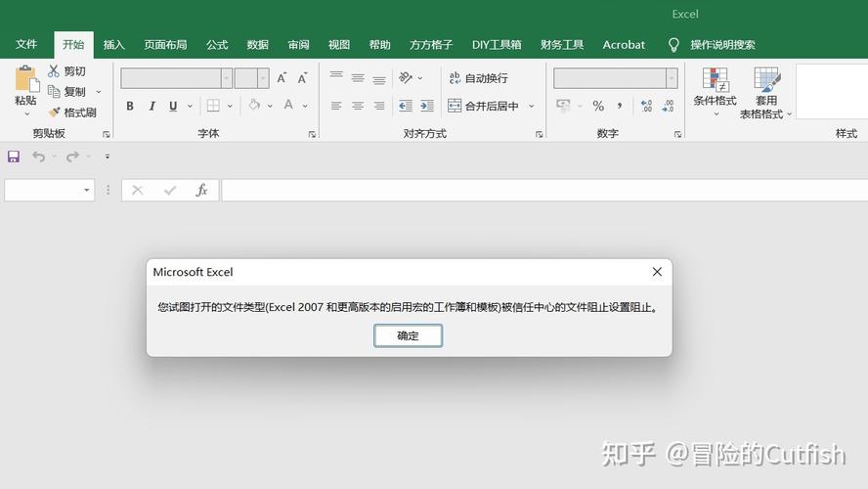Image resolution: width=868 pixels, height=489 pixels.
Task: Toggle Italic formatting
Action: pos(152,106)
